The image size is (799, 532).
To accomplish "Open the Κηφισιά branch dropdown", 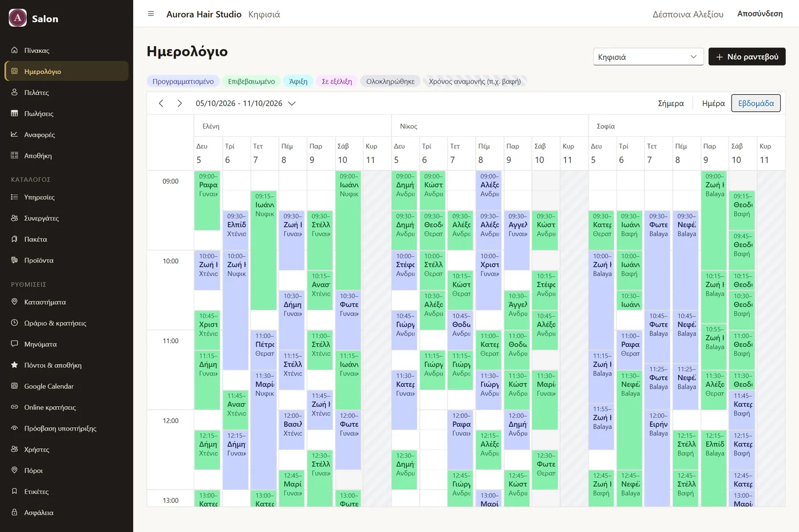I will 648,57.
